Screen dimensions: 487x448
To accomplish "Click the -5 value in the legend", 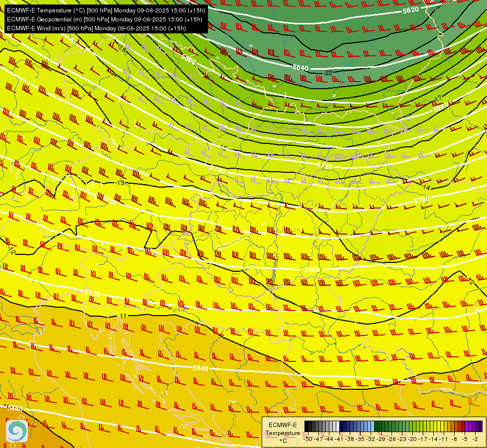I will coord(465,439).
